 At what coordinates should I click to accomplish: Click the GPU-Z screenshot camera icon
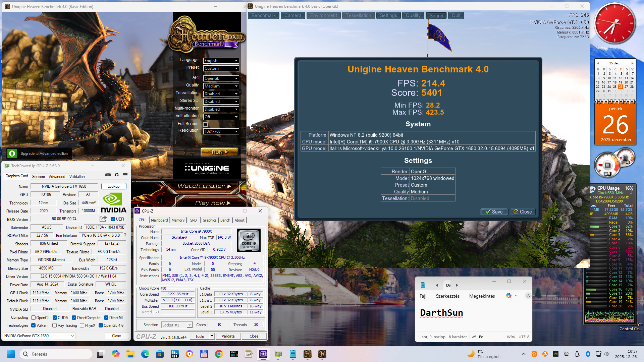click(x=108, y=175)
